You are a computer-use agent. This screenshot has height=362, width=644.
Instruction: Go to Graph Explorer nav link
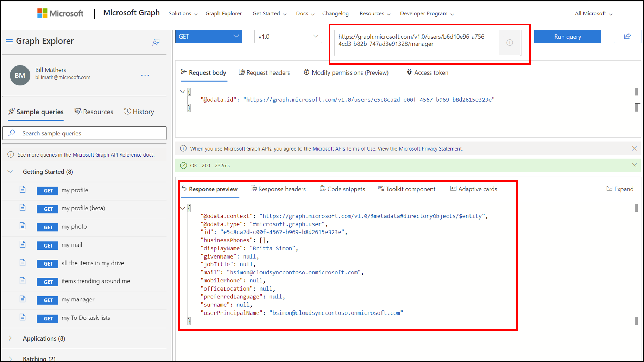pyautogui.click(x=223, y=13)
